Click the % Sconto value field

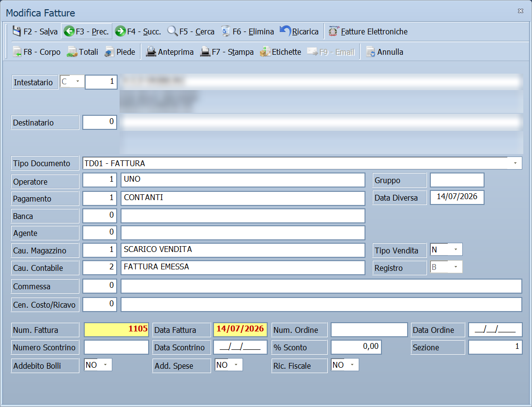click(356, 347)
